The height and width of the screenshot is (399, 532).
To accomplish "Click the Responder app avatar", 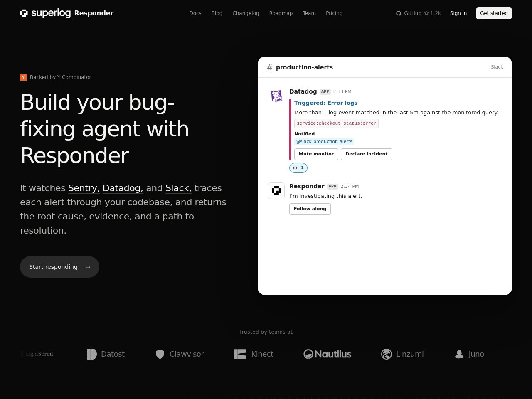I will [276, 191].
